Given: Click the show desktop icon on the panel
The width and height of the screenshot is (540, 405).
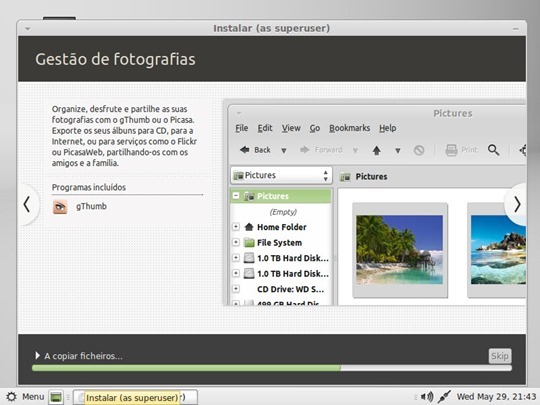Looking at the screenshot, I should click(56, 397).
